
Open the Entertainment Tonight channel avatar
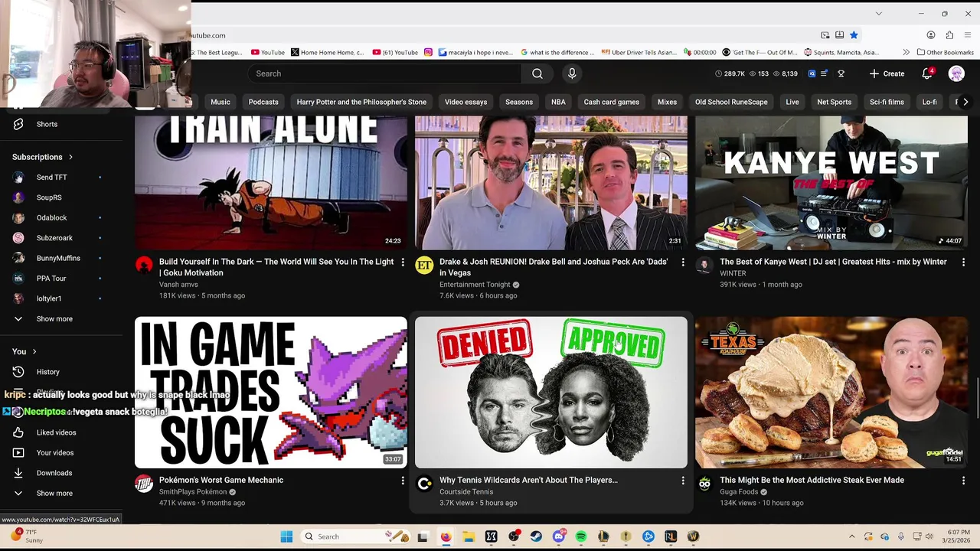coord(424,266)
